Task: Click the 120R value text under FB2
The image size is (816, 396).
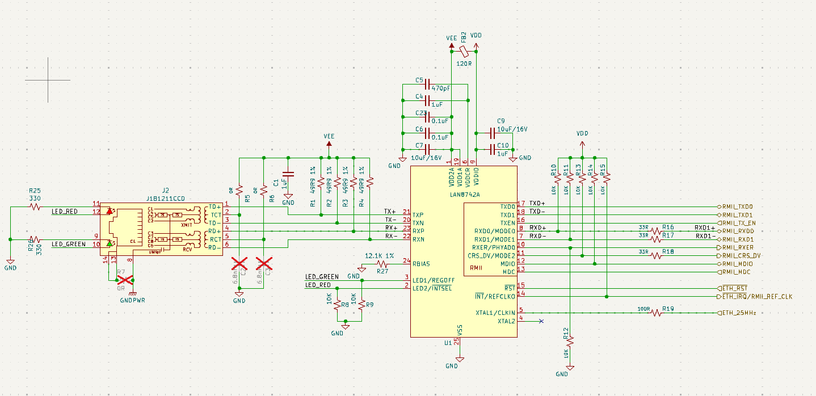Action: (x=464, y=63)
